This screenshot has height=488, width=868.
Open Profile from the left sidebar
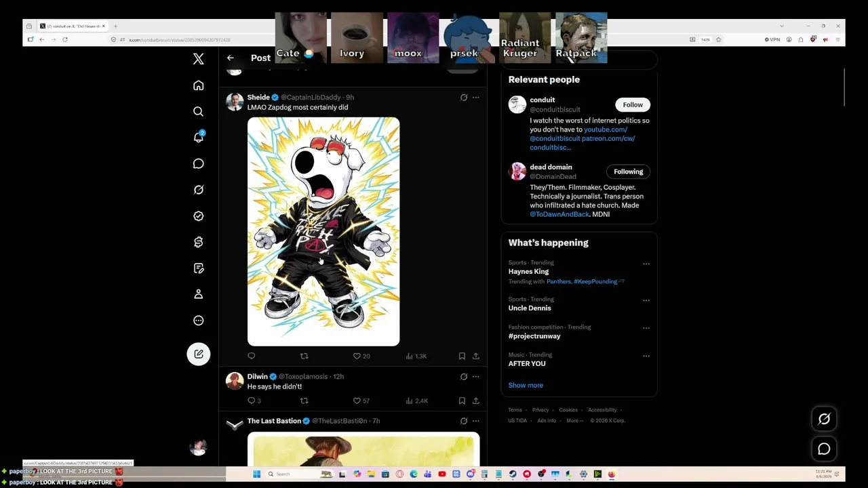pos(198,294)
